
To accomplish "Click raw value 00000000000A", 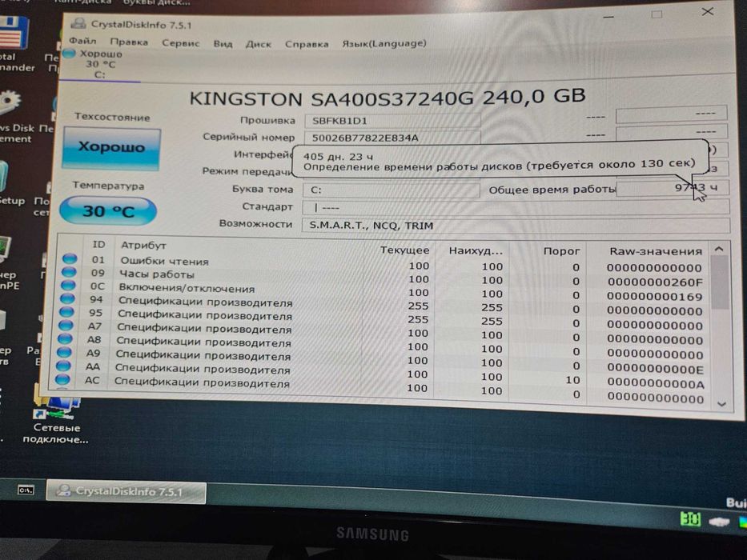I will coord(656,383).
